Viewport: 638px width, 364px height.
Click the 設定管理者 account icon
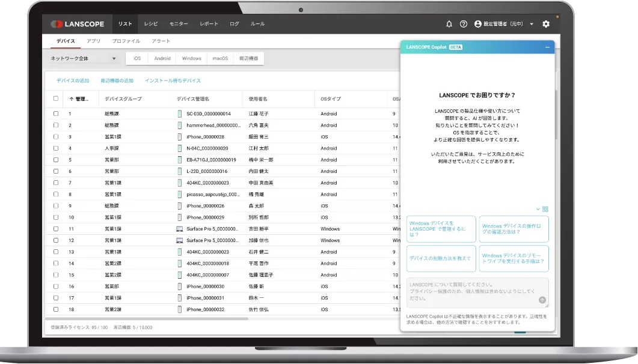point(477,24)
